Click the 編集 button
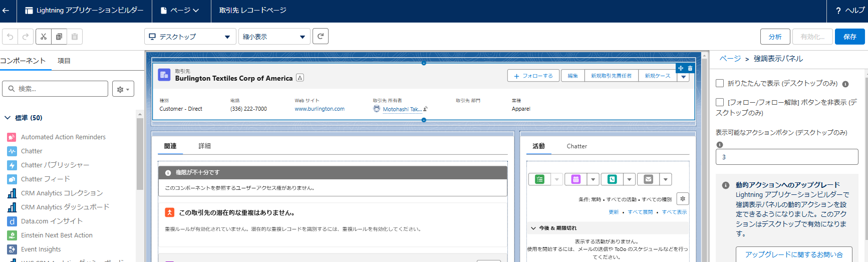The width and height of the screenshot is (868, 262). pyautogui.click(x=573, y=76)
